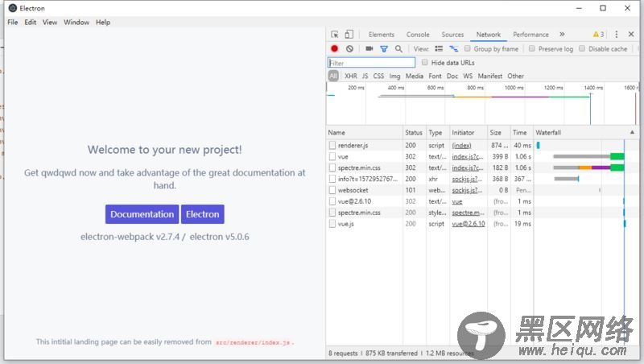The width and height of the screenshot is (644, 364).
Task: Click the capture screenshots camera icon
Action: click(x=369, y=48)
